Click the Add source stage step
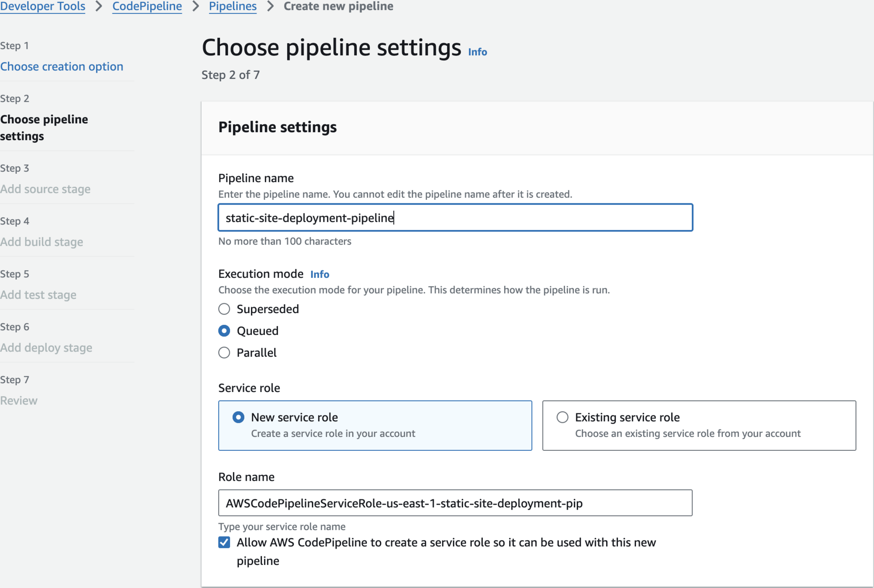Viewport: 874px width, 588px height. [x=45, y=189]
